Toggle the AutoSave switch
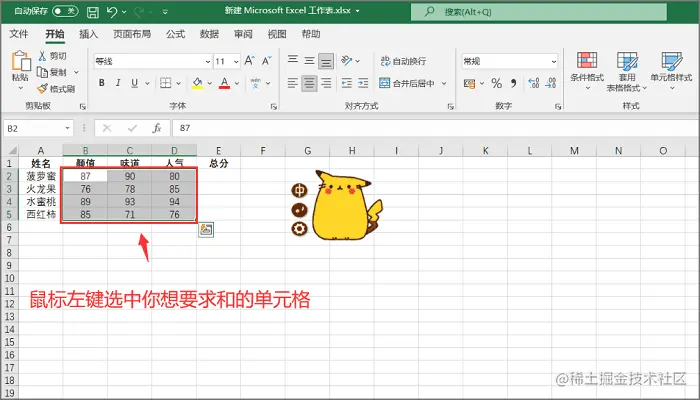Image resolution: width=700 pixels, height=400 pixels. point(65,11)
